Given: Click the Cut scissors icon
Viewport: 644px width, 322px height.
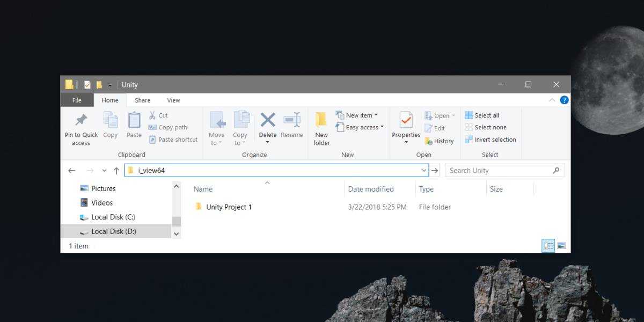Looking at the screenshot, I should pyautogui.click(x=152, y=115).
